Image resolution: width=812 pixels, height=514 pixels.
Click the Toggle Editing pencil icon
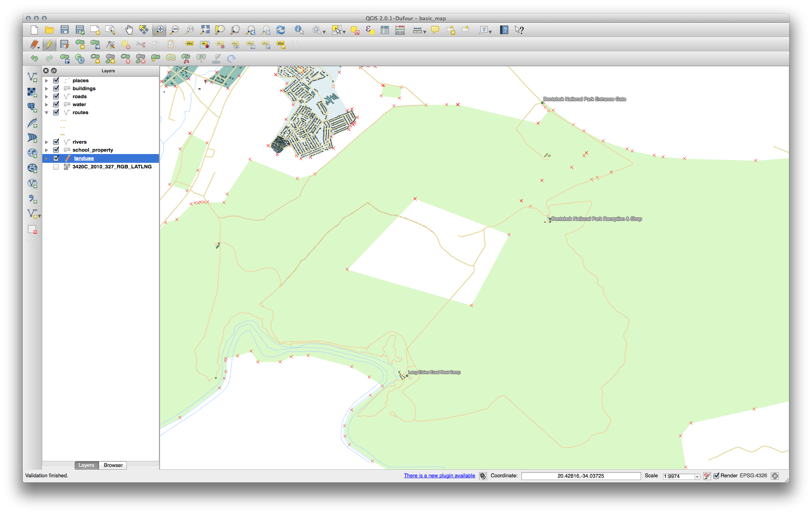pyautogui.click(x=49, y=44)
